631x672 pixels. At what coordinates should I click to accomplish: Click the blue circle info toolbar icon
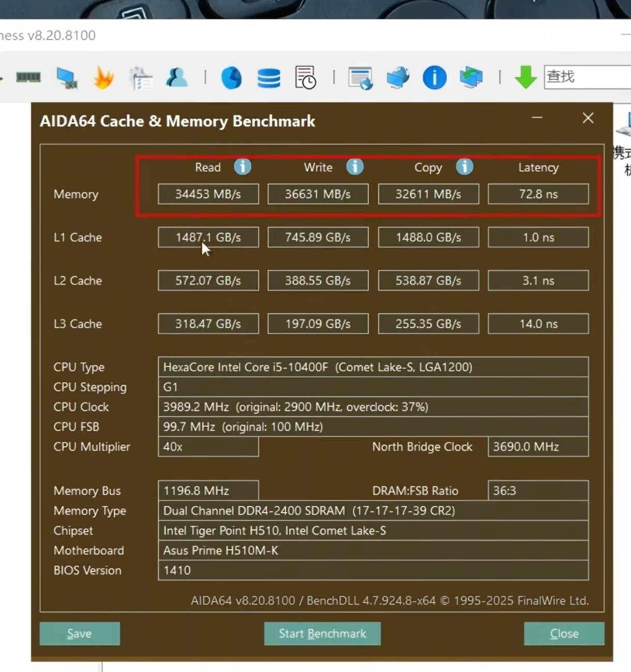[434, 78]
